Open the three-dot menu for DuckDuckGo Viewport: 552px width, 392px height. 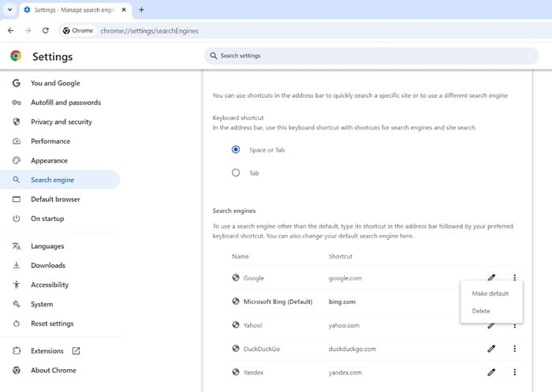tap(515, 349)
